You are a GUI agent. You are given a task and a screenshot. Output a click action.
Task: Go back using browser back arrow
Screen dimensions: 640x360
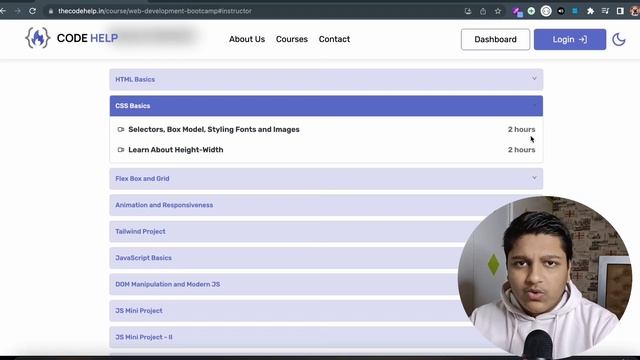tap(3, 11)
